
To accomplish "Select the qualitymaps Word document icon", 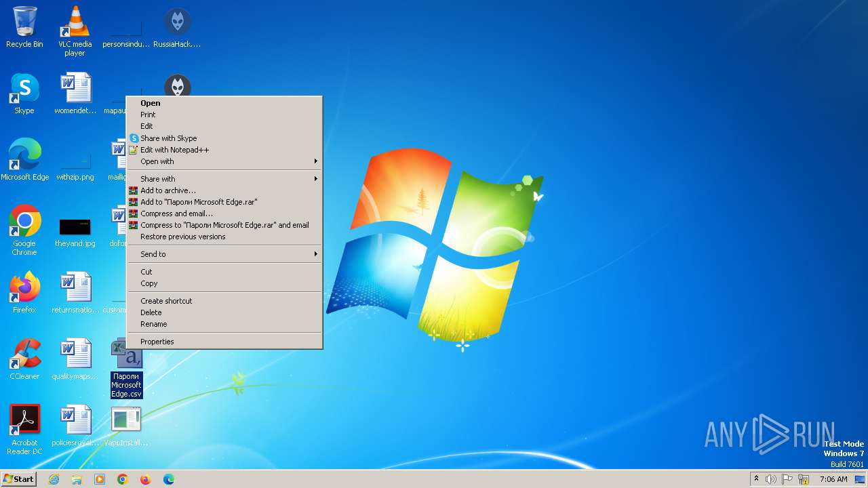I will [x=75, y=359].
